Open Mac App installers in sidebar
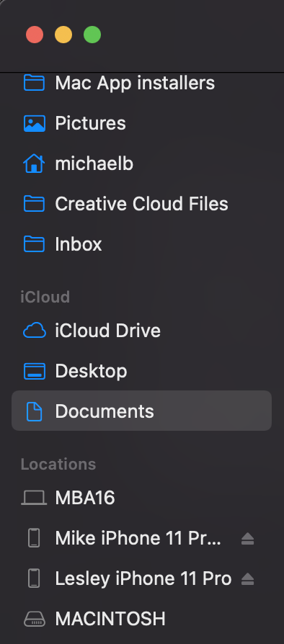Viewport: 284px width, 644px height. 135,83
